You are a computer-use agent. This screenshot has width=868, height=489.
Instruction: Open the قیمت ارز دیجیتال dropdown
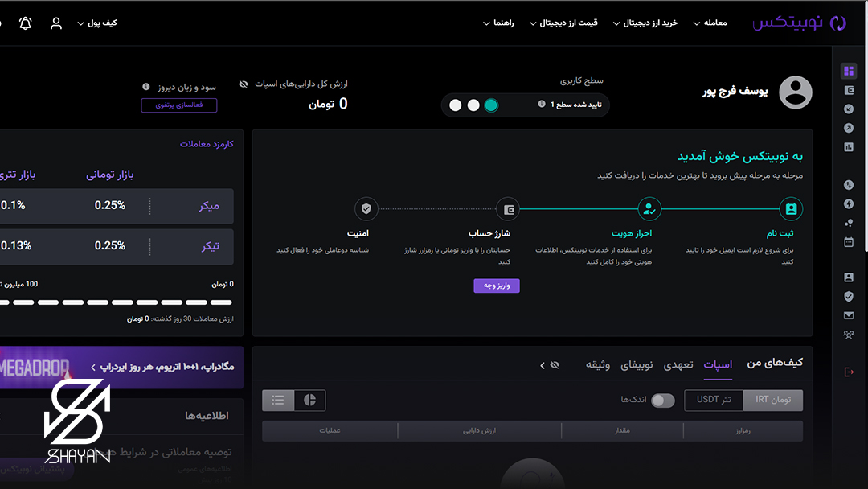[x=563, y=23]
